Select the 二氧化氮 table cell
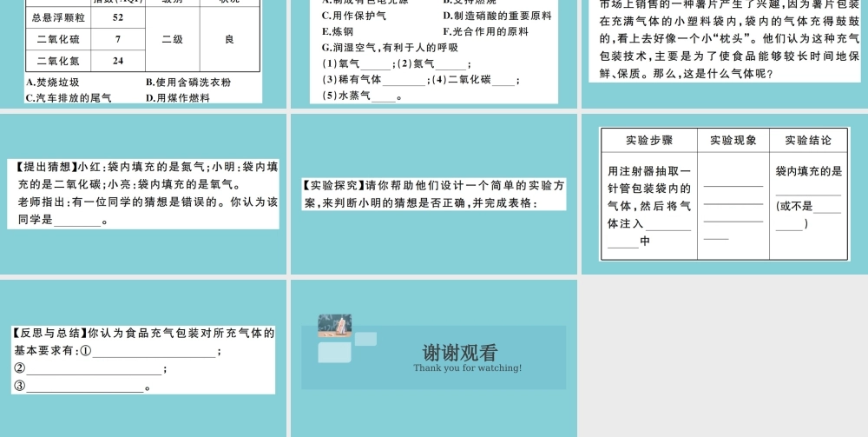 point(58,61)
